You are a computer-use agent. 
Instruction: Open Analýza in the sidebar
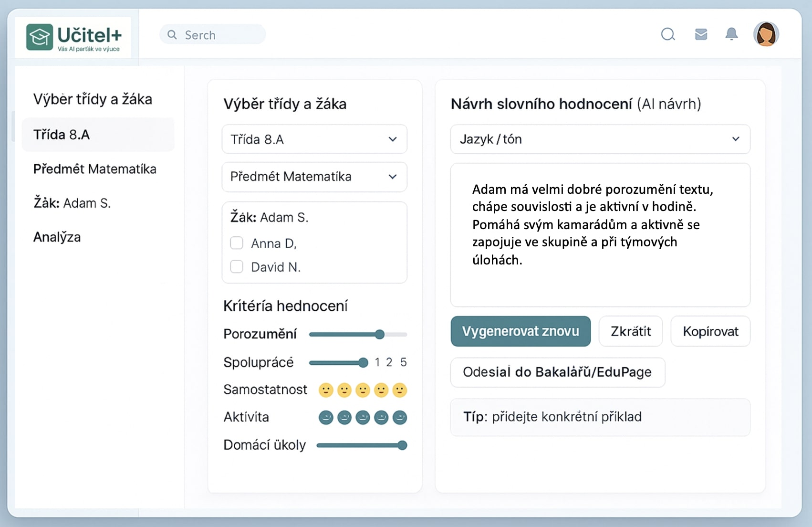click(57, 237)
